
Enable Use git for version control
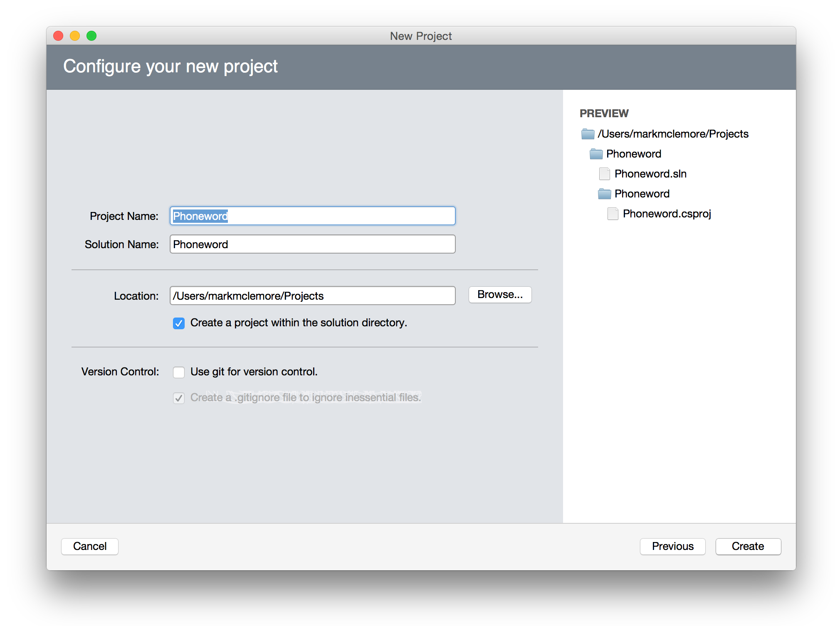point(179,372)
